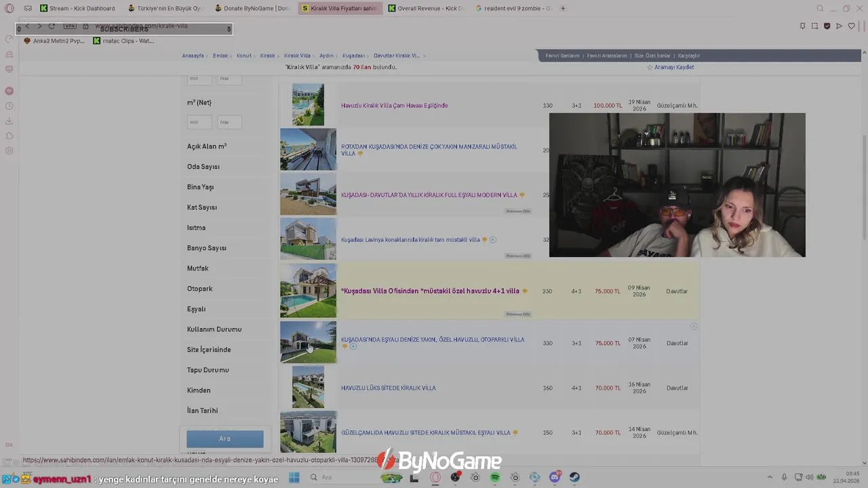Open Size Özel İlanlar link

click(x=652, y=56)
